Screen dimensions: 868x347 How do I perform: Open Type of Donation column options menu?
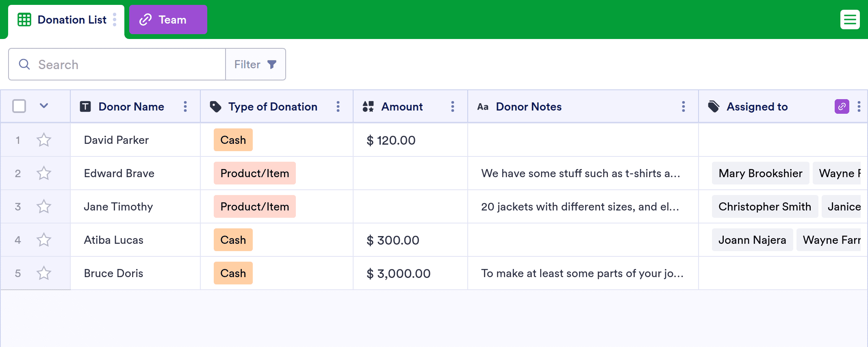coord(338,106)
